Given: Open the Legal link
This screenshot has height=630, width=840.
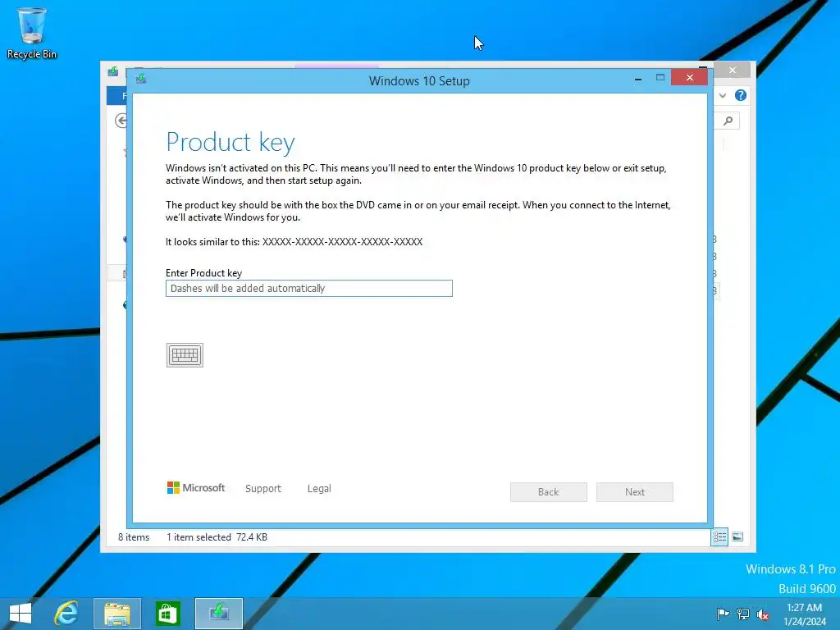Looking at the screenshot, I should click(319, 489).
